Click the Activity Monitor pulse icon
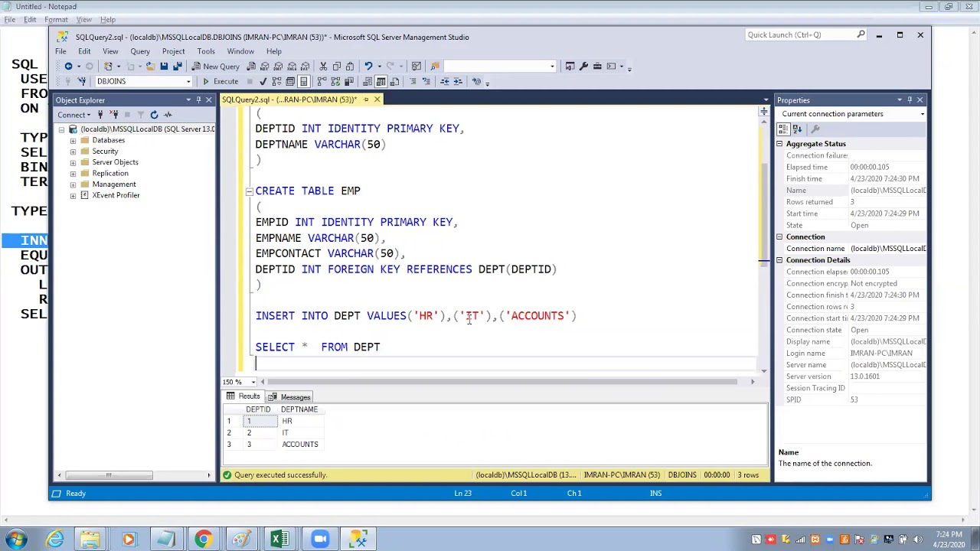 pyautogui.click(x=168, y=115)
